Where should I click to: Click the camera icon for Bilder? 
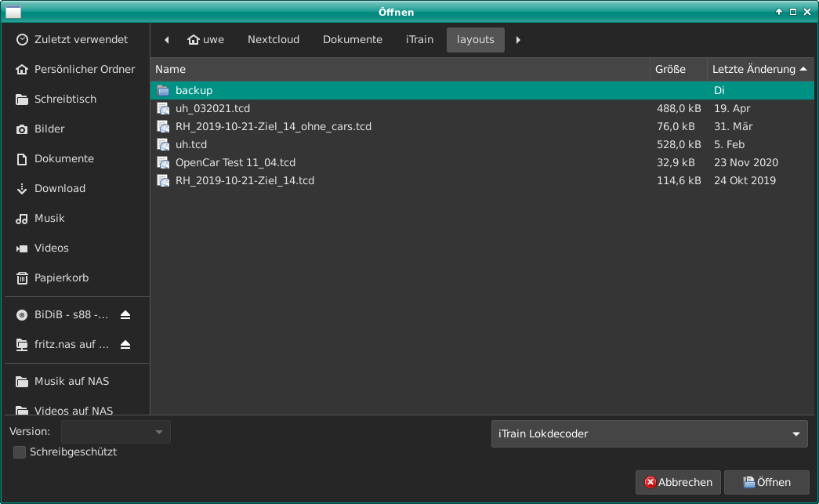pyautogui.click(x=22, y=129)
